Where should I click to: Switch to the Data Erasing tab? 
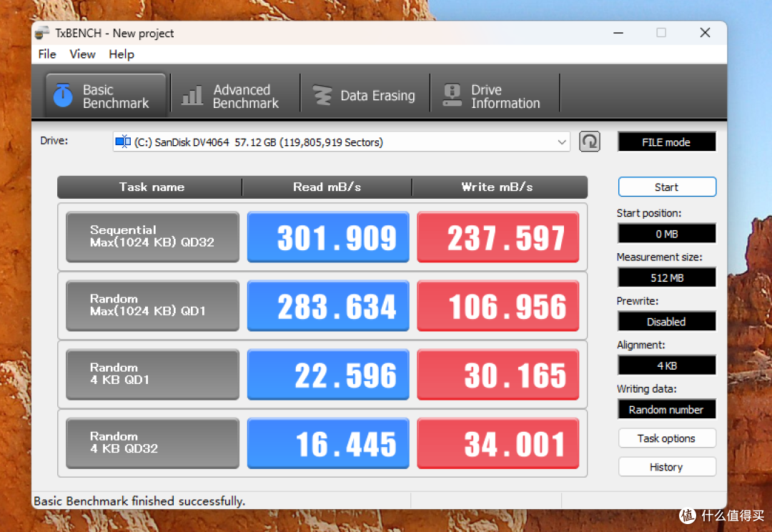point(365,96)
